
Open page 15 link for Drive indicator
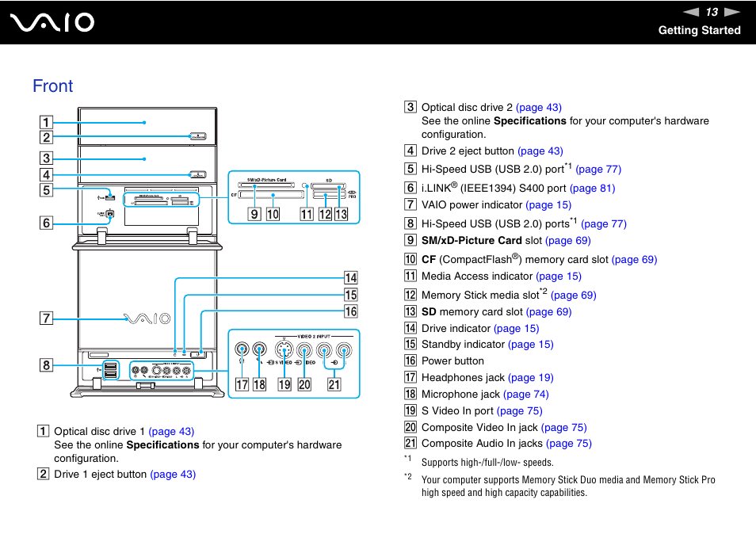tap(517, 329)
